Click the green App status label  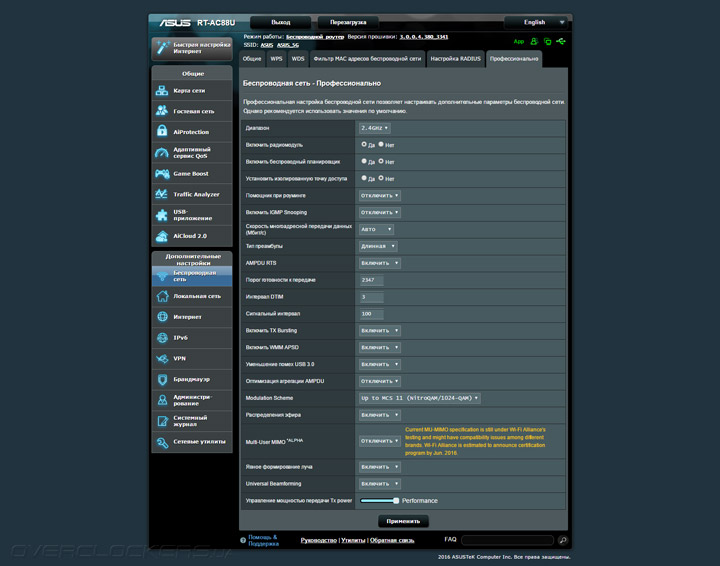(518, 41)
